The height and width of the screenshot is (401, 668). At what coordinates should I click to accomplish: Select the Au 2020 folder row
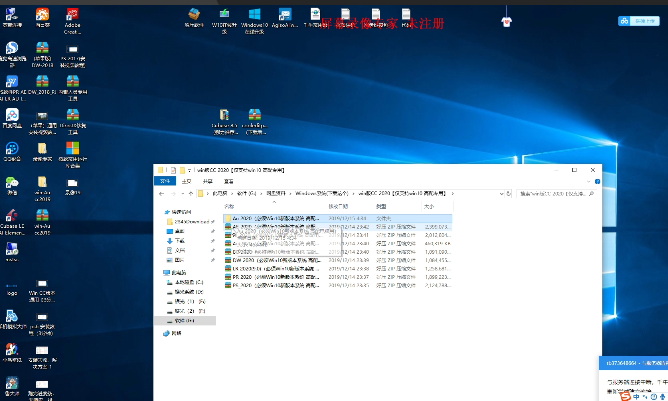[x=337, y=218]
